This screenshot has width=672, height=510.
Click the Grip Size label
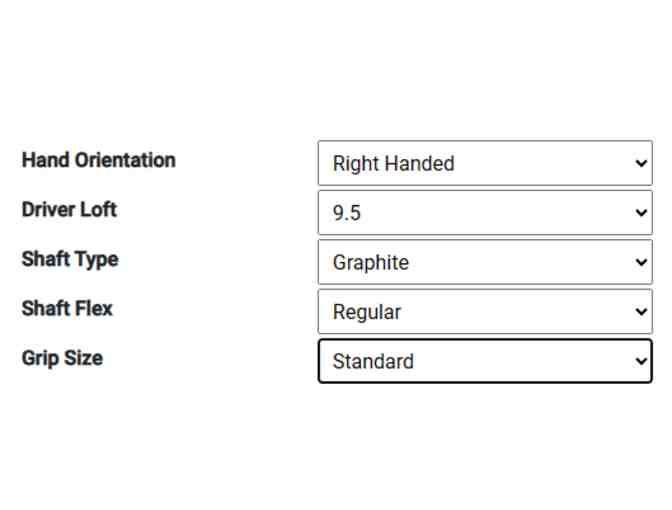[x=62, y=358]
